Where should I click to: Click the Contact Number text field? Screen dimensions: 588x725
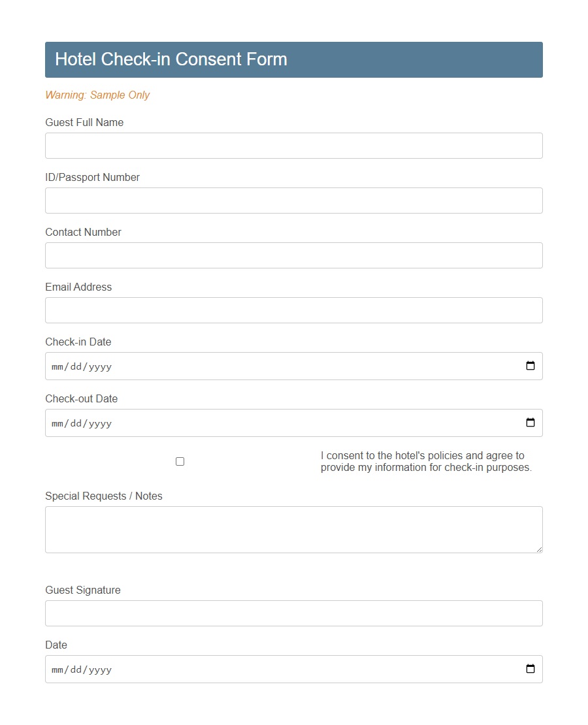[x=293, y=255]
